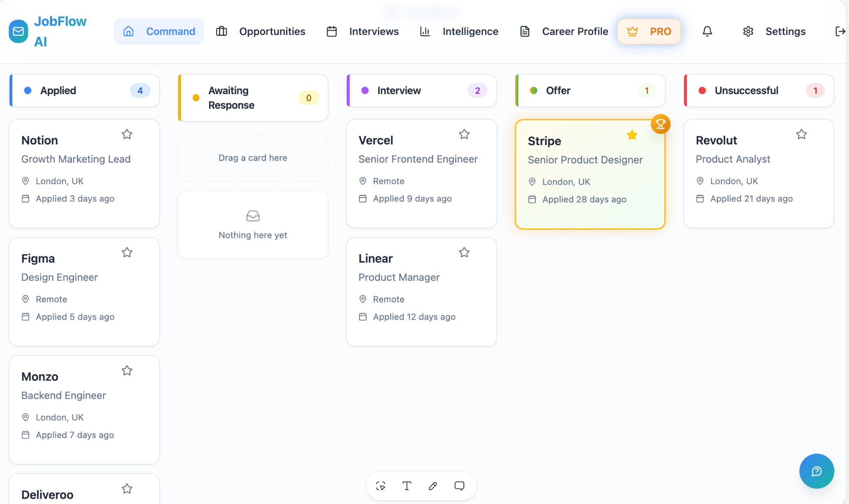
Task: Star the Figma application card
Action: coord(127,252)
